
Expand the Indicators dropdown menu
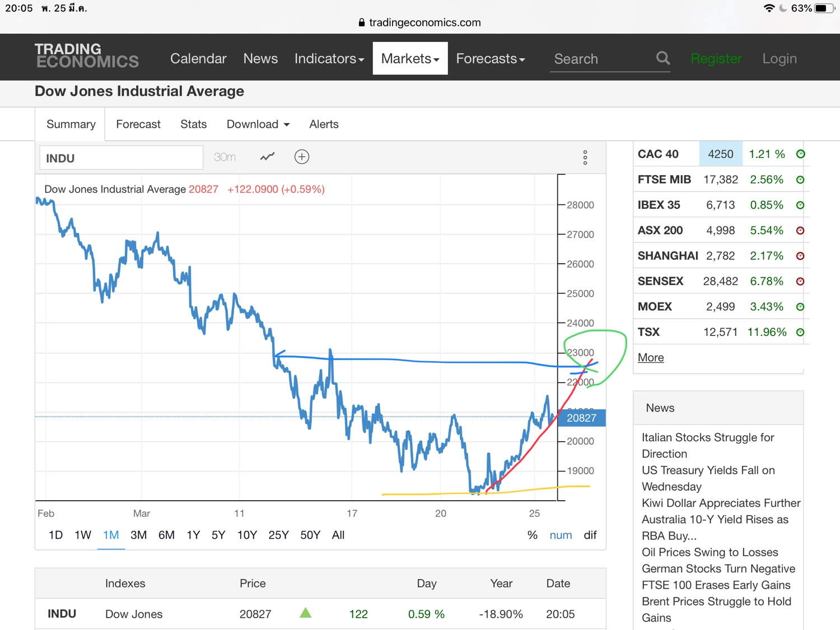[329, 59]
